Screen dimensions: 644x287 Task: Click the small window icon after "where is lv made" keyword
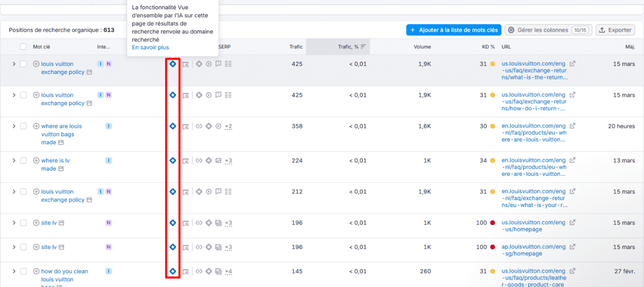pos(61,169)
